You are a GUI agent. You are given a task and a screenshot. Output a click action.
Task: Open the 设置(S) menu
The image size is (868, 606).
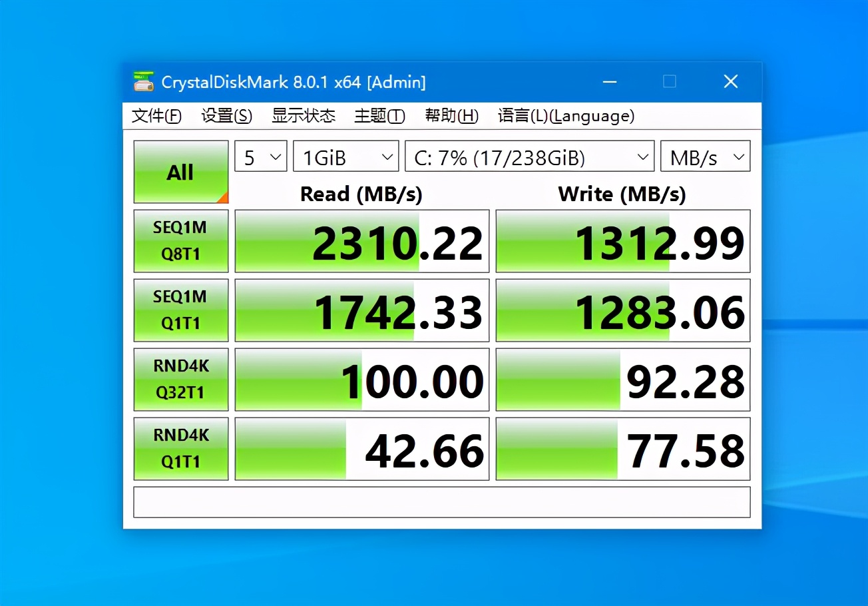click(x=227, y=116)
